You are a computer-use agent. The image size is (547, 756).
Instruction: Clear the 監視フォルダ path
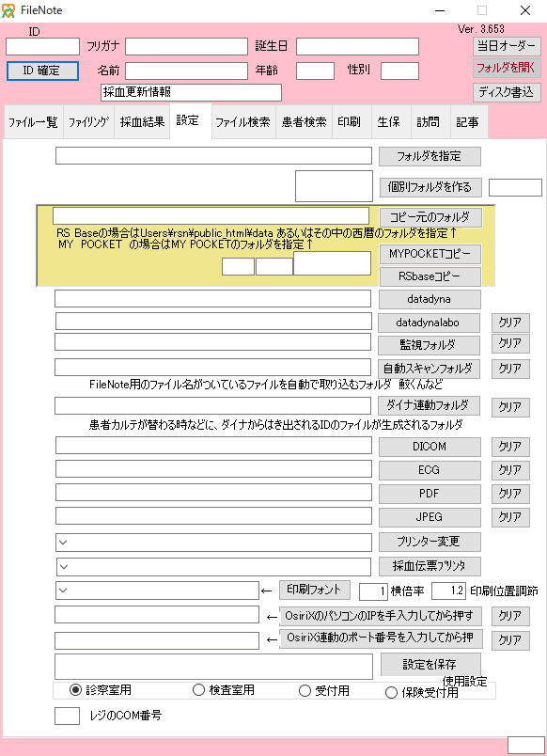(x=510, y=344)
